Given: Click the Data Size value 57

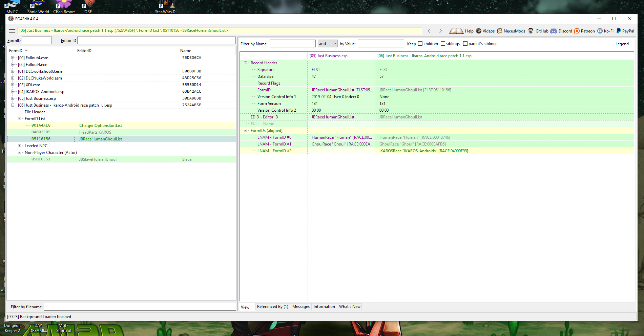Looking at the screenshot, I should pyautogui.click(x=381, y=76).
